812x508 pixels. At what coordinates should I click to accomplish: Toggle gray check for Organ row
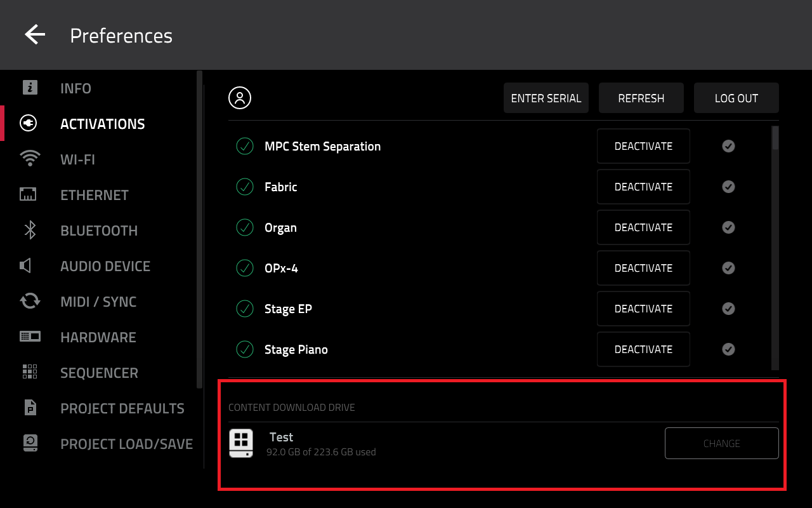(x=728, y=227)
